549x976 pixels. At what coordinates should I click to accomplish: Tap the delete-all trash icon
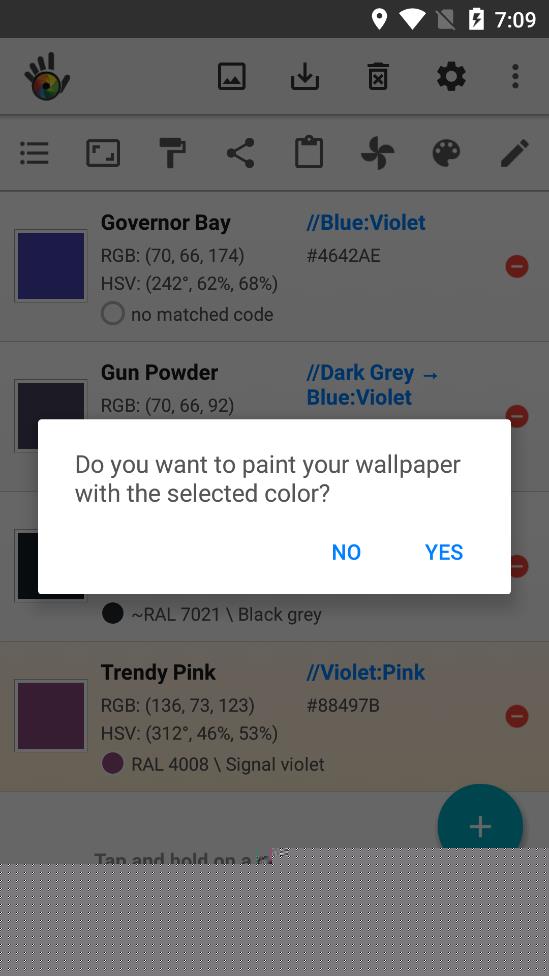[378, 77]
